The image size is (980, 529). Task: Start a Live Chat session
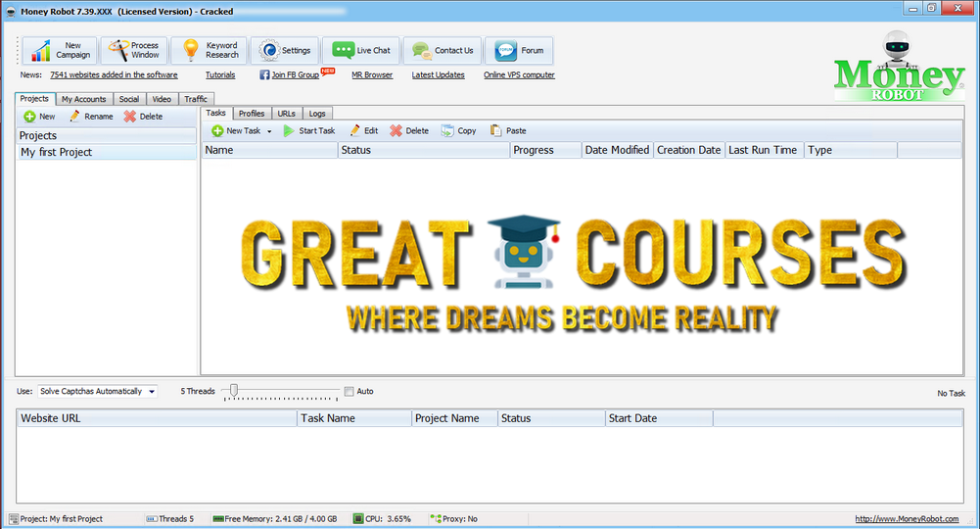(x=361, y=50)
